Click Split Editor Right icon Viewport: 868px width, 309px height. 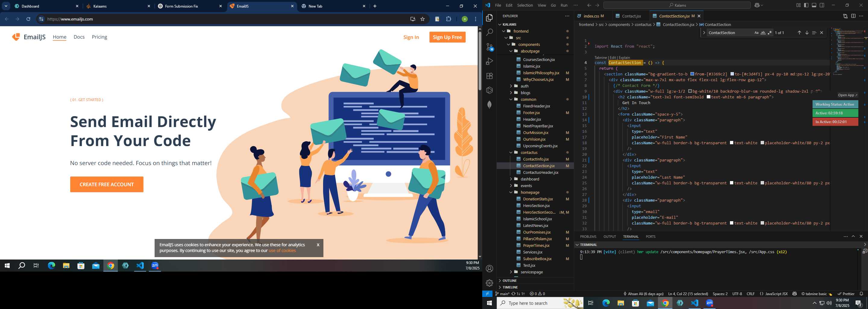[853, 16]
